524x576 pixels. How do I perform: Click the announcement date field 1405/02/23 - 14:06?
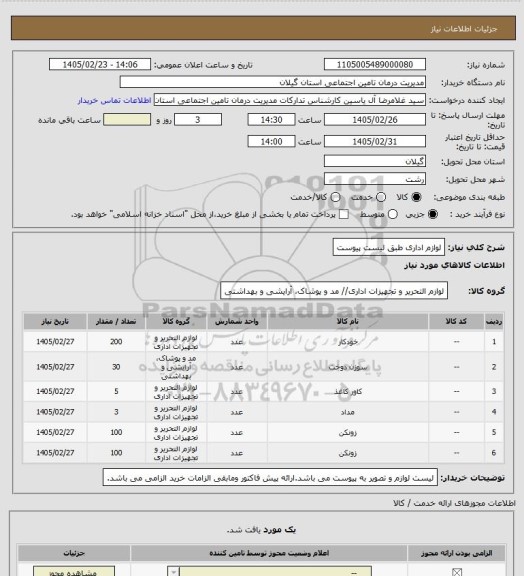100,64
